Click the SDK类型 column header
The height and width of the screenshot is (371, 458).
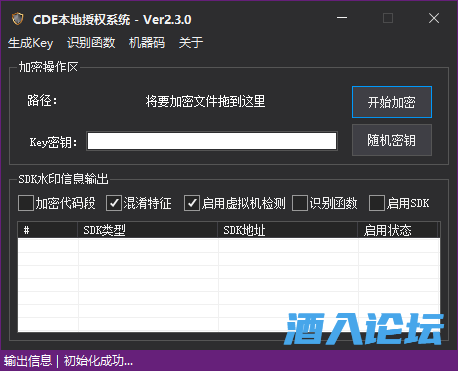click(148, 230)
